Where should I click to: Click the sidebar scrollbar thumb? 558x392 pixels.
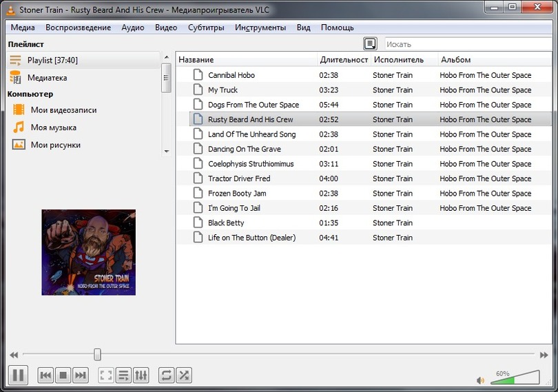[166, 78]
